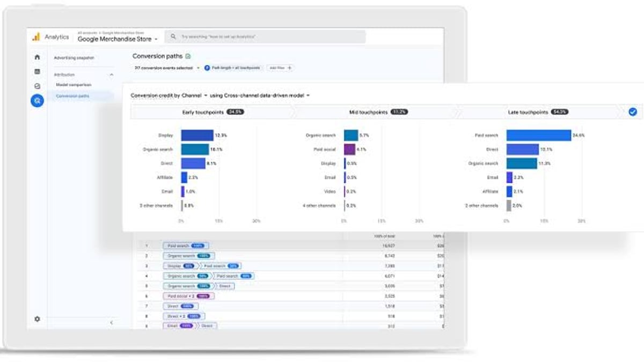Click the 4 other channels label
The image size is (644, 362).
(x=319, y=205)
